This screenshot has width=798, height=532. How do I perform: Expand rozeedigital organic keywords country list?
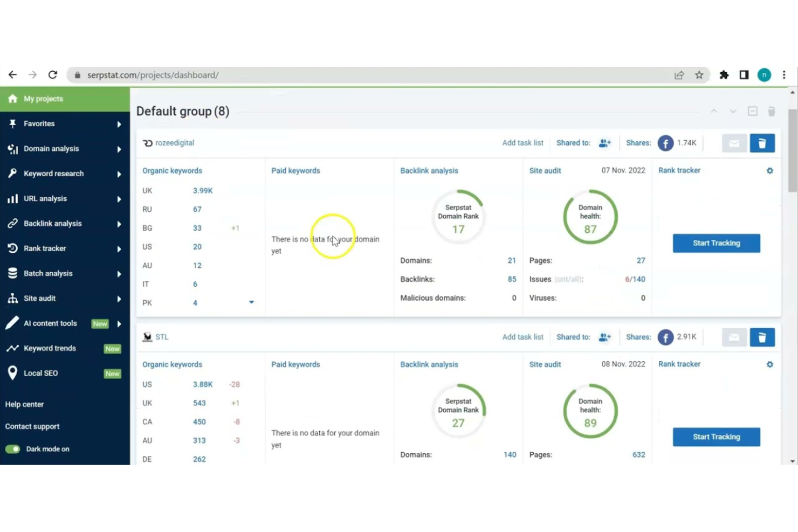(251, 302)
